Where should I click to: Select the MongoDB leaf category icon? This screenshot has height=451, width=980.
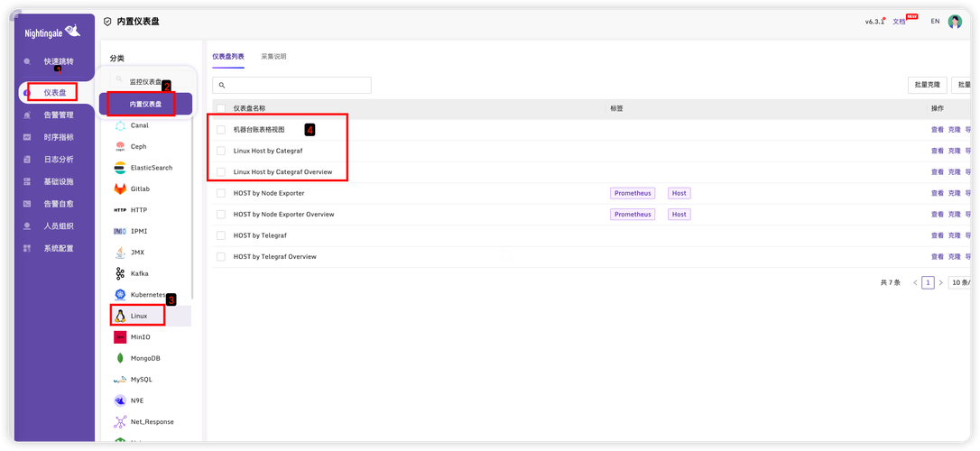pyautogui.click(x=120, y=359)
